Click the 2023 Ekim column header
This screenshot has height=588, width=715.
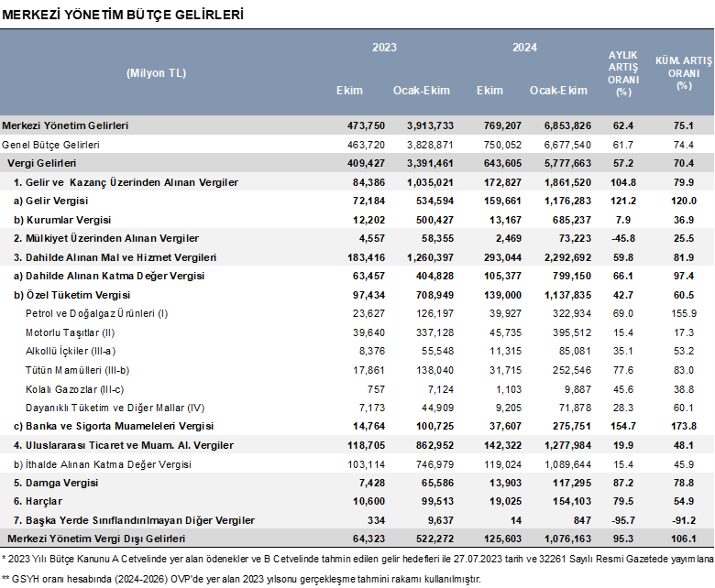coord(350,90)
